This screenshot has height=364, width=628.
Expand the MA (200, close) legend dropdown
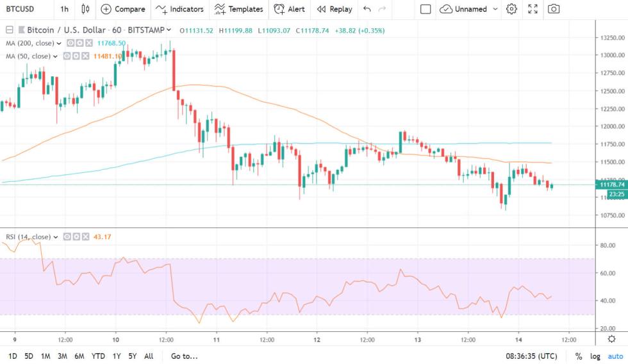coord(59,43)
